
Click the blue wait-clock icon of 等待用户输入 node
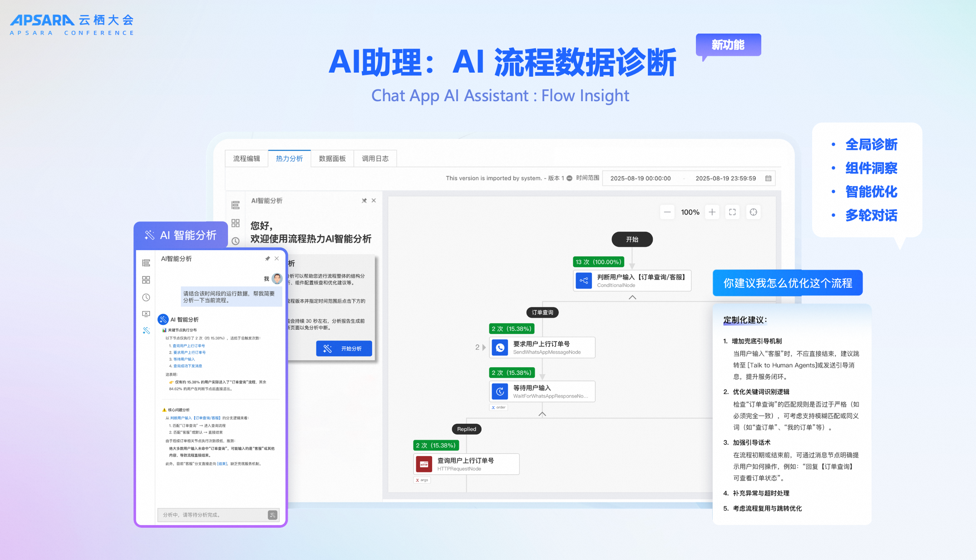click(x=500, y=391)
